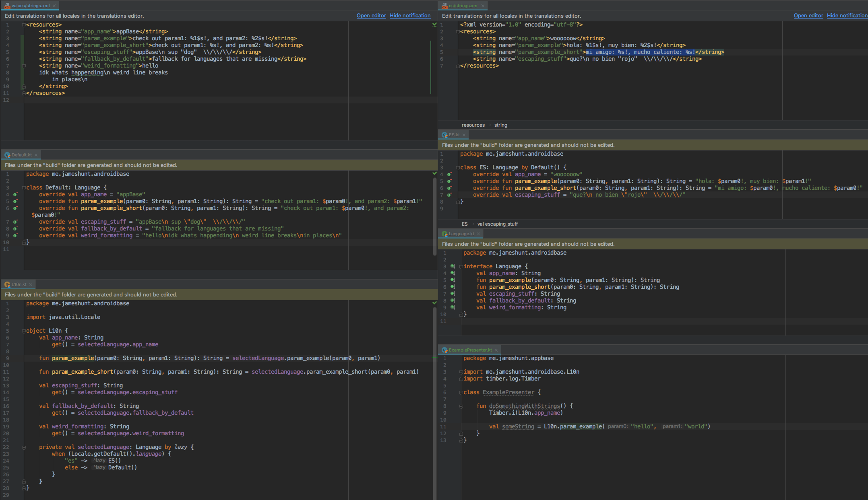Click Open editor link in values/strings.xml pane

coord(371,16)
